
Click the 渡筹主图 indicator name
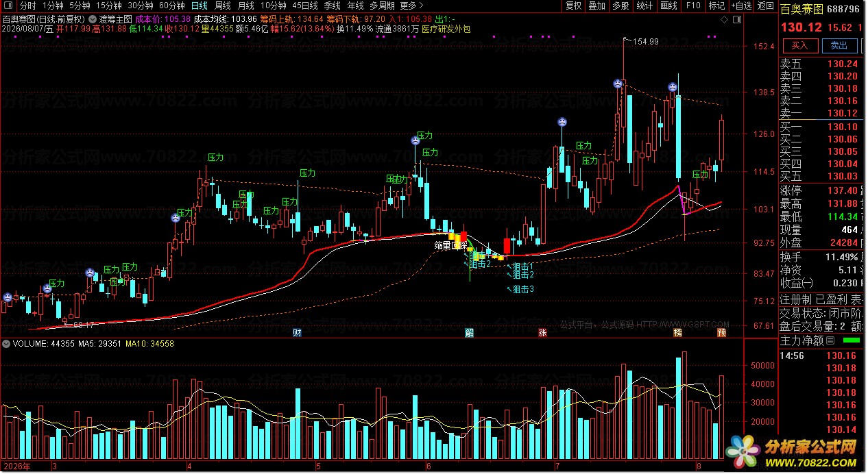[116, 19]
